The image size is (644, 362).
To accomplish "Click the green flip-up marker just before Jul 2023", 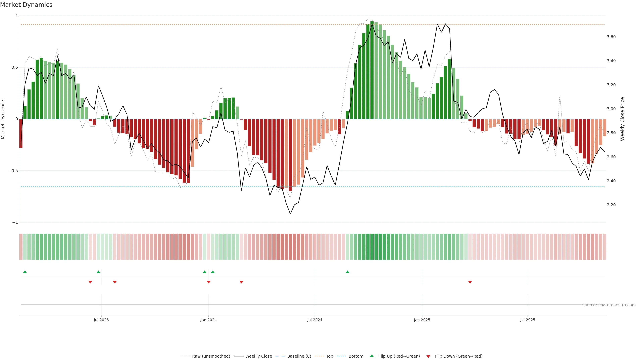I will tap(98, 272).
